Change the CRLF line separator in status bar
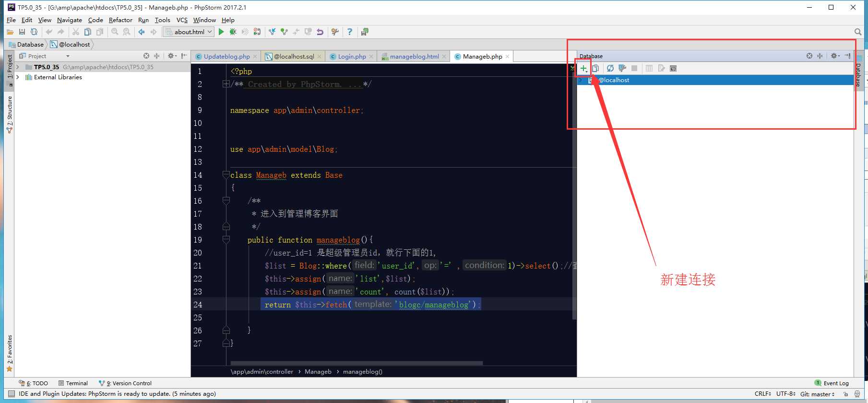 pyautogui.click(x=762, y=394)
